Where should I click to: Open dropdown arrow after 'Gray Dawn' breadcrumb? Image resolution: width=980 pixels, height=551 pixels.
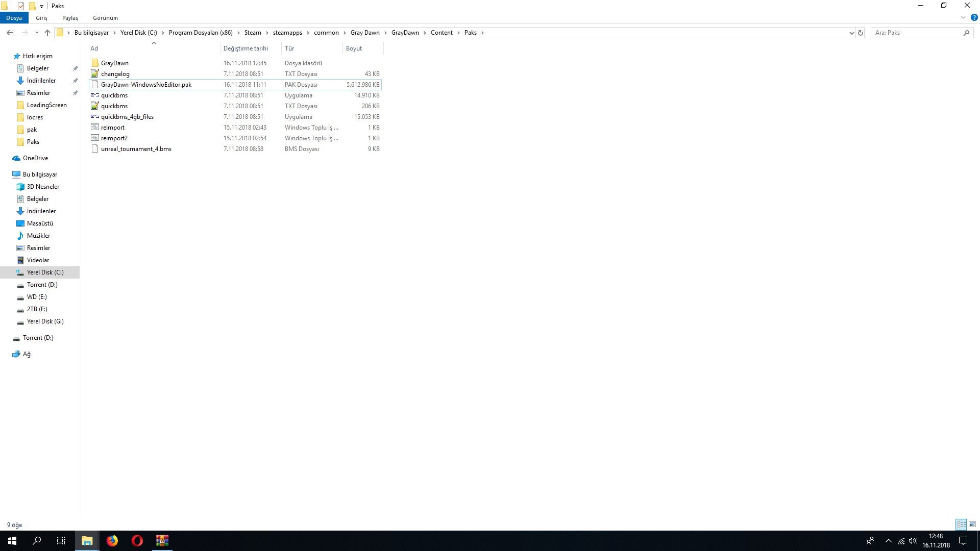tap(385, 33)
